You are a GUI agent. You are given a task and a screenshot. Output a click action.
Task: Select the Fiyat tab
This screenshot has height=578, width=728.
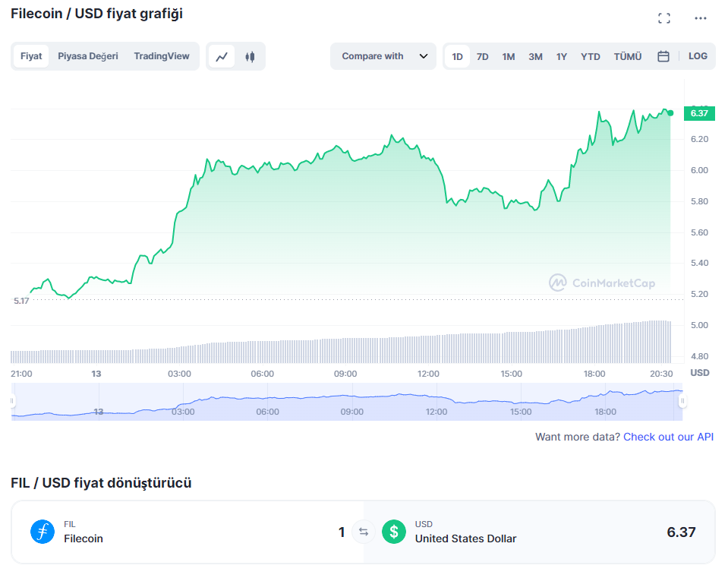[x=31, y=56]
